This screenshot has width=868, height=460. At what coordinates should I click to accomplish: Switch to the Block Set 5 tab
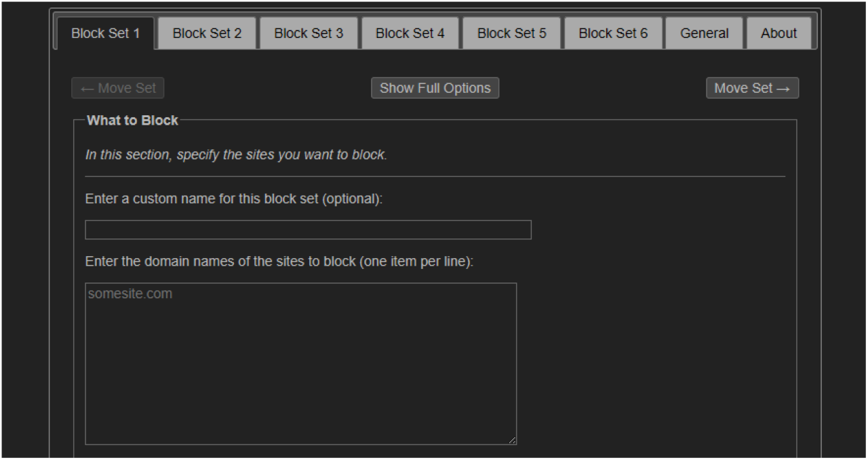pos(511,33)
